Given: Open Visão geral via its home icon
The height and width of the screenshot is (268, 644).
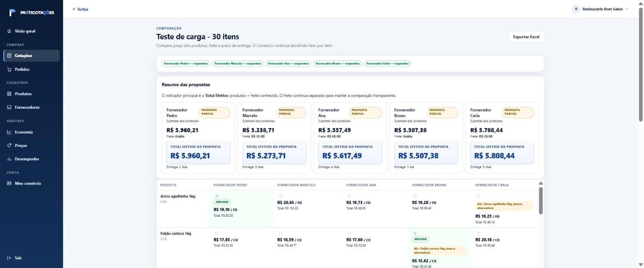Looking at the screenshot, I should tap(9, 31).
